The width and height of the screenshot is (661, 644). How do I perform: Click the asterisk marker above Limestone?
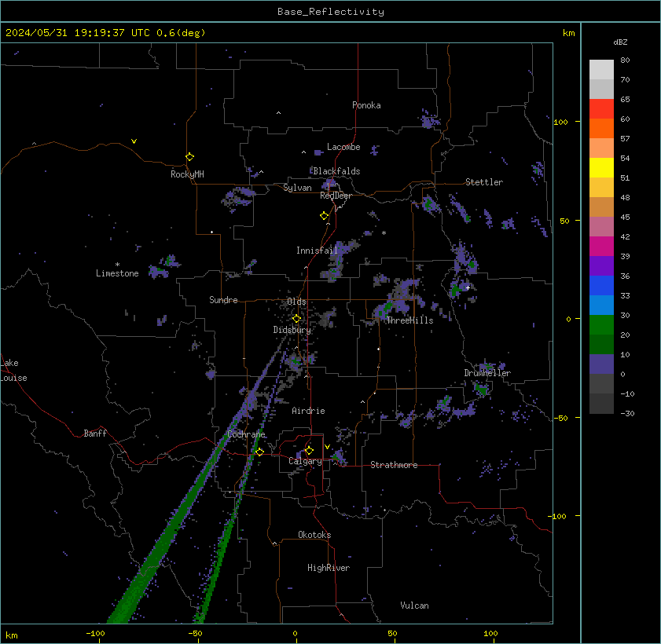pyautogui.click(x=117, y=265)
